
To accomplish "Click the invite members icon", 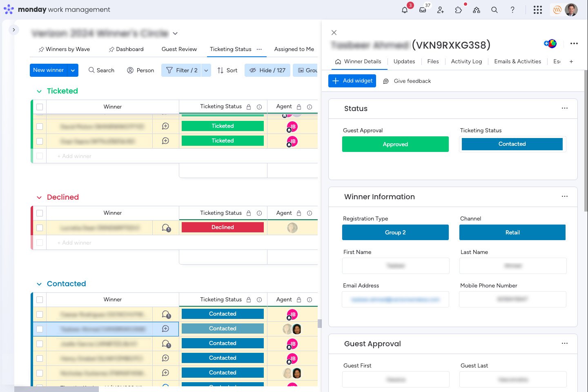I will pyautogui.click(x=441, y=10).
